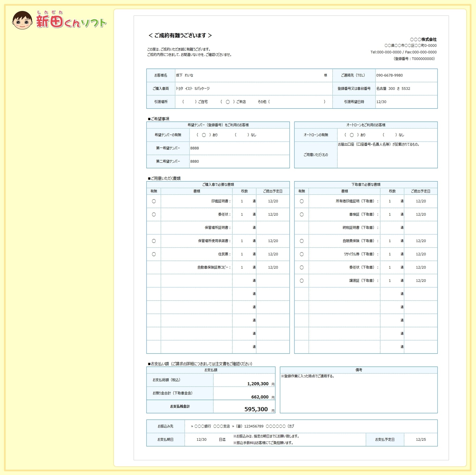
Task: Click the 12/20 date in the 住民票 row
Action: (x=273, y=254)
